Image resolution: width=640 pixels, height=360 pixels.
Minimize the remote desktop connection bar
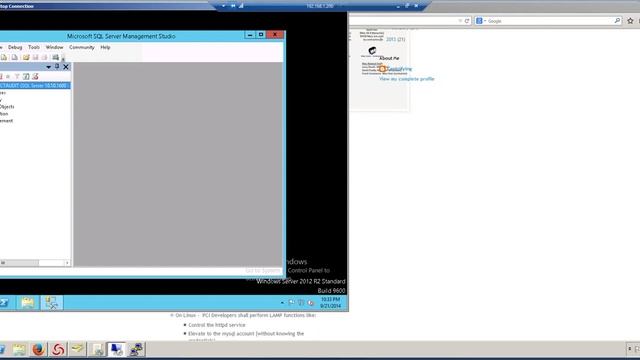pos(398,6)
